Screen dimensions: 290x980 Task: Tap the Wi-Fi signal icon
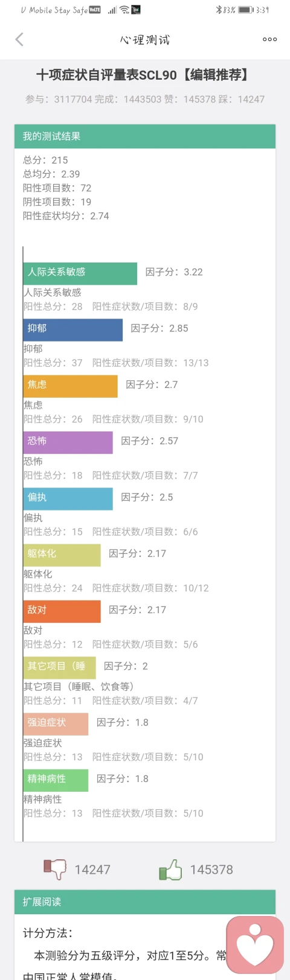click(124, 10)
